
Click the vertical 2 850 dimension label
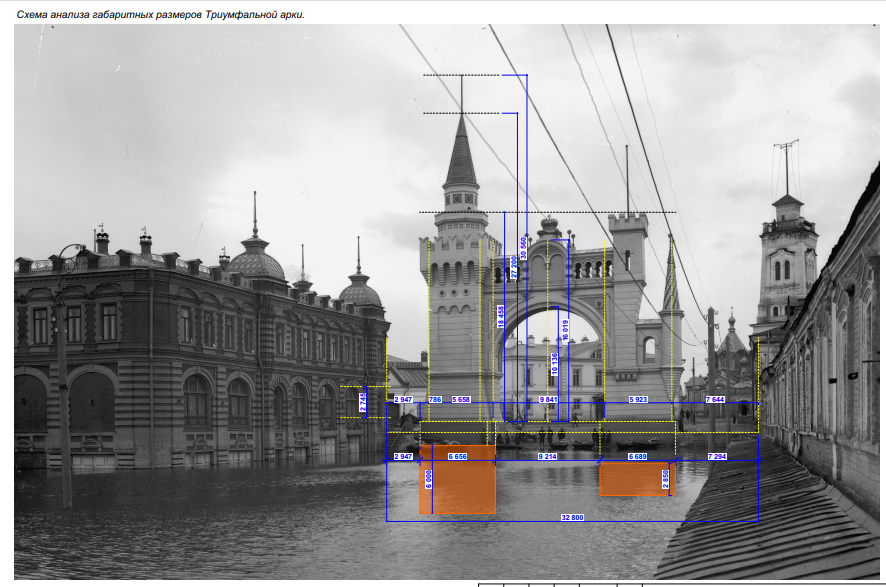coord(665,480)
